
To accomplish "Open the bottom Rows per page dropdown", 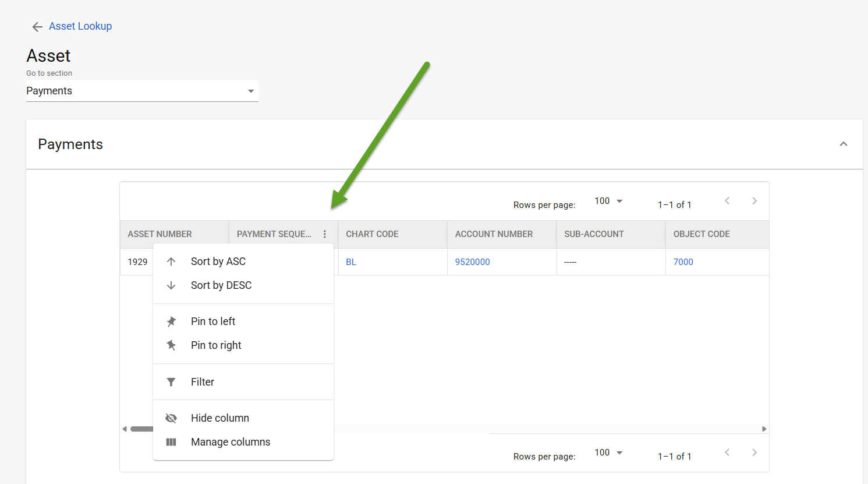I will point(608,453).
